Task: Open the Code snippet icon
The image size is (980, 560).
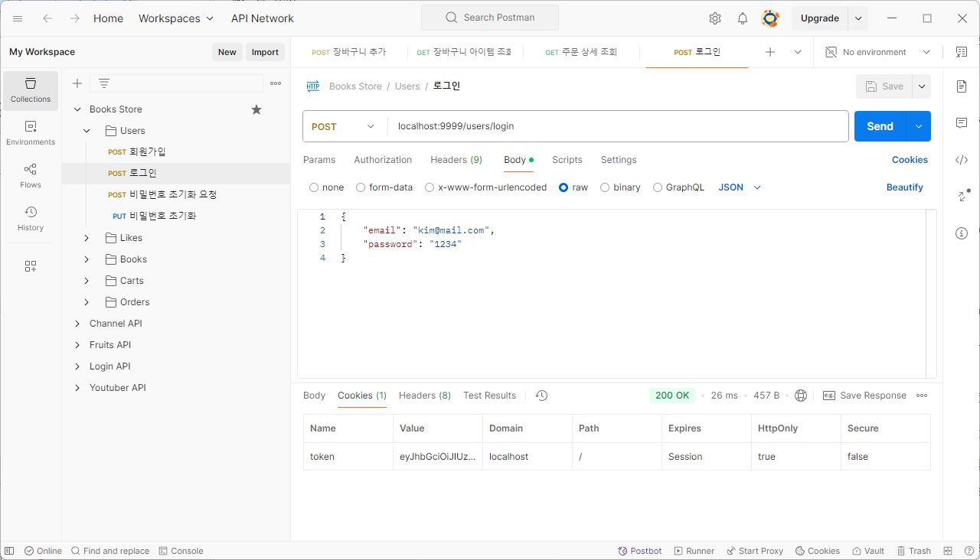Action: 962,160
